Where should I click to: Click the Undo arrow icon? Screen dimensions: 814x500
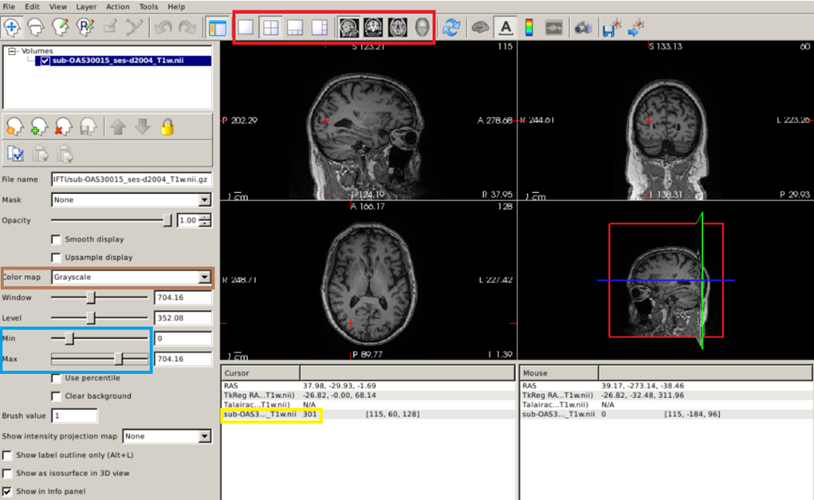coord(163,28)
